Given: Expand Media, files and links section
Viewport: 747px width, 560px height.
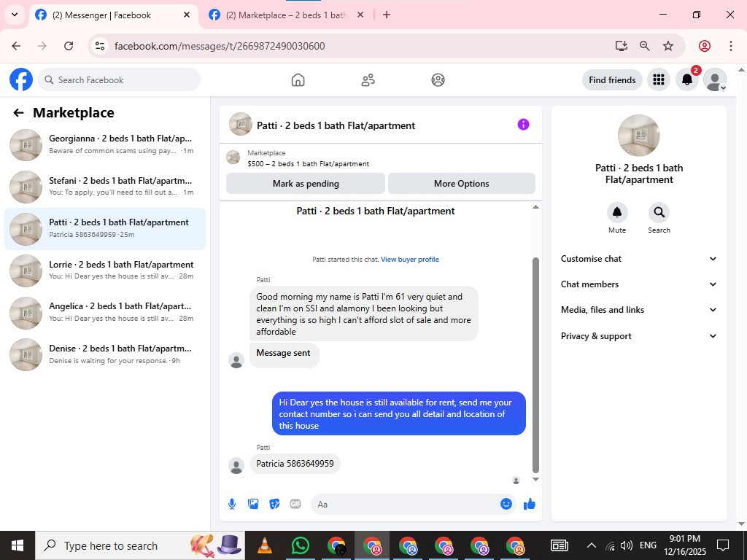Looking at the screenshot, I should click(638, 310).
